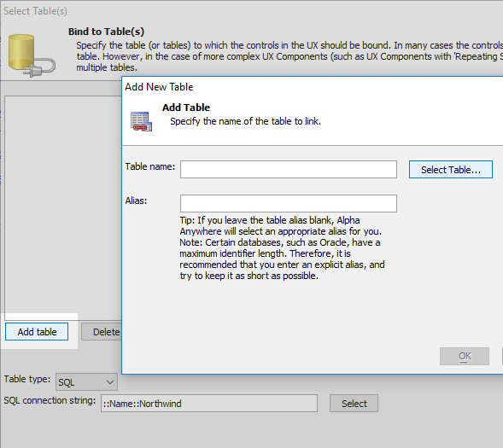Click into the Alias text box
This screenshot has height=448, width=503.
tap(289, 203)
